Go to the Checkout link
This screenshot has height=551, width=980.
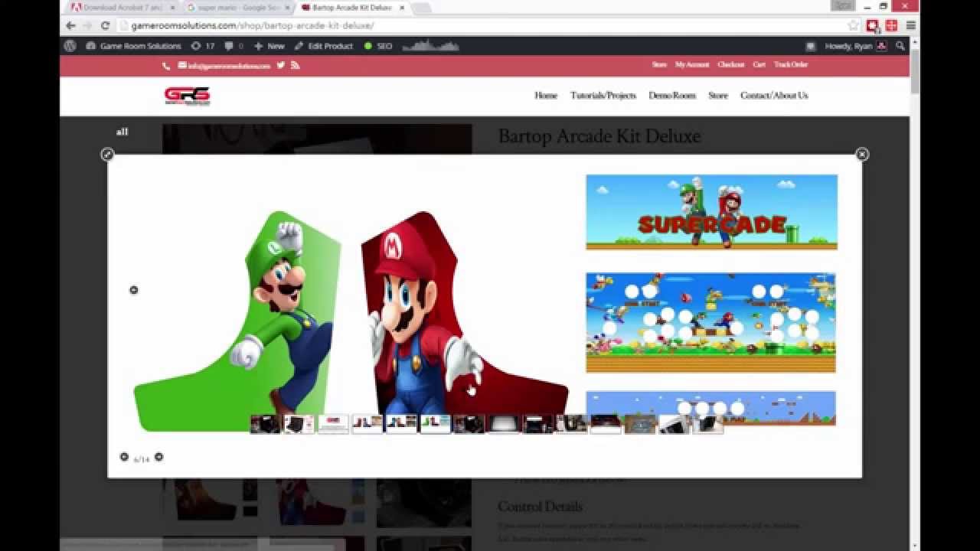click(x=731, y=65)
